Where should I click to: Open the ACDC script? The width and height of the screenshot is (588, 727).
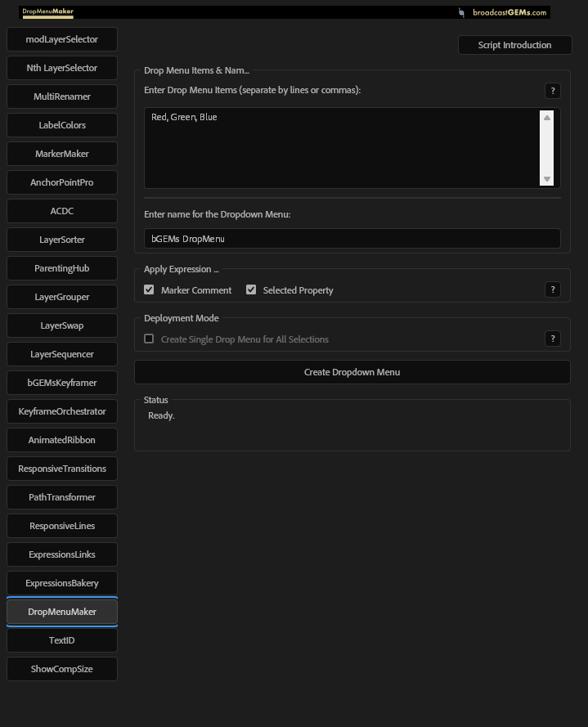click(x=62, y=211)
